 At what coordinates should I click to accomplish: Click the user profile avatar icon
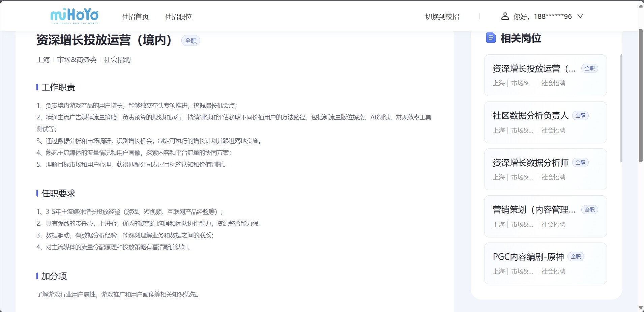click(505, 16)
